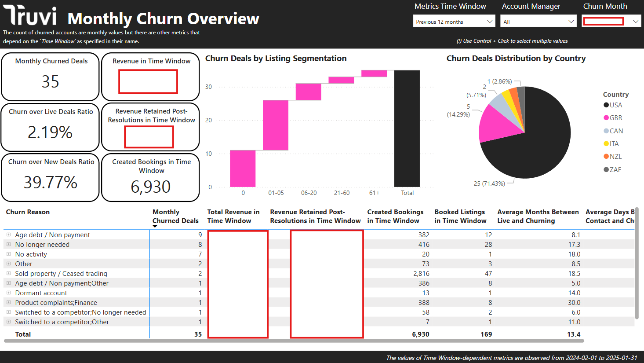Click the Truvi logo
644x363 pixels.
(x=30, y=16)
